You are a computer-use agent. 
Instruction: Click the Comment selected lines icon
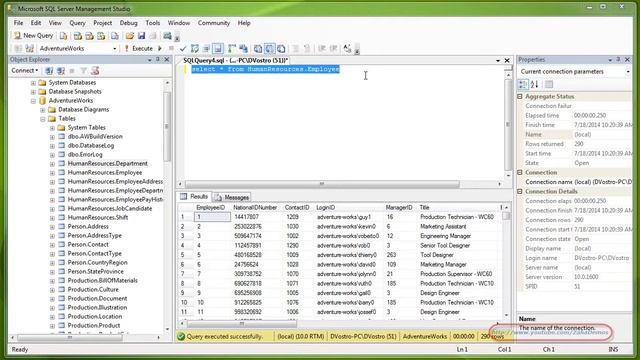click(296, 49)
